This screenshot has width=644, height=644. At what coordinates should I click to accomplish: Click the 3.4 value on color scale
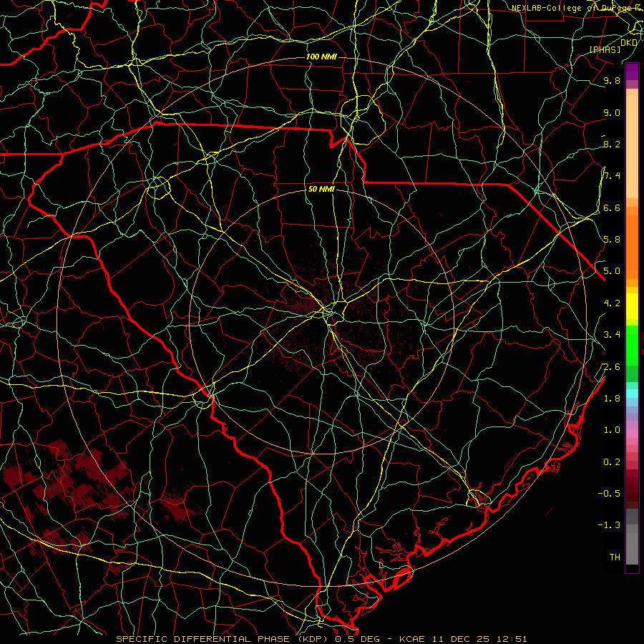[612, 334]
